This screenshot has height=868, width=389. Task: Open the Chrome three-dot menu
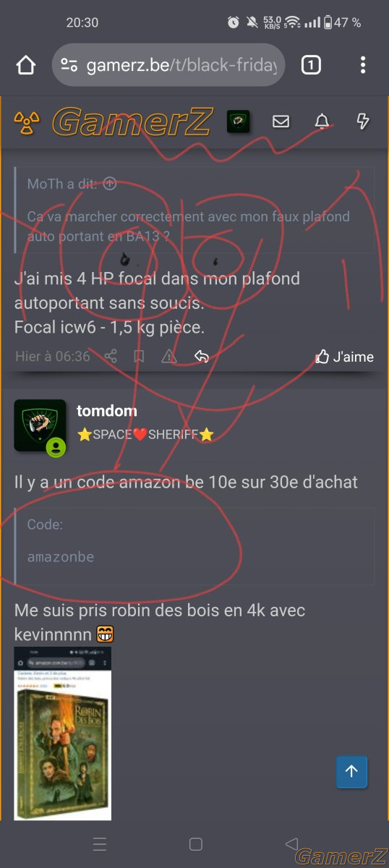point(363,65)
